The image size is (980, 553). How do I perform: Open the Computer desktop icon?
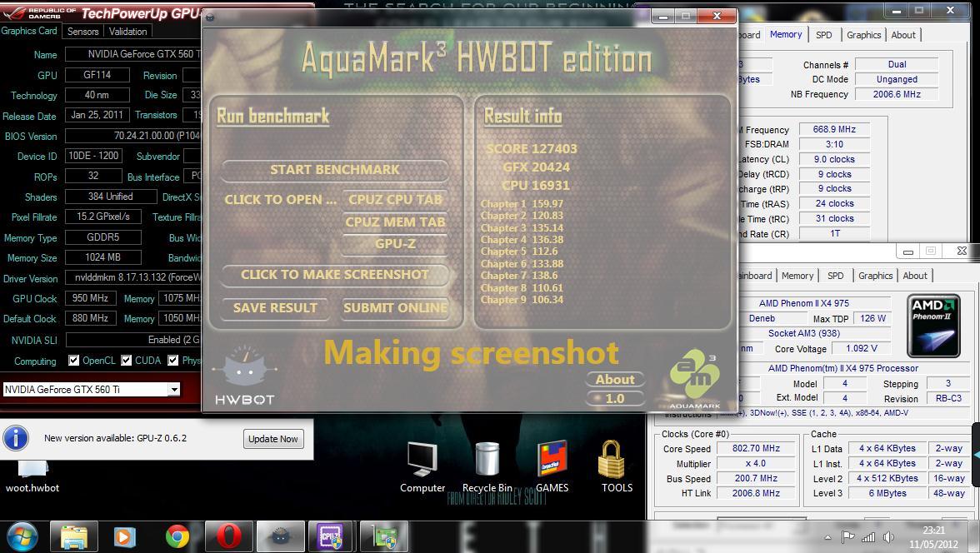click(422, 466)
